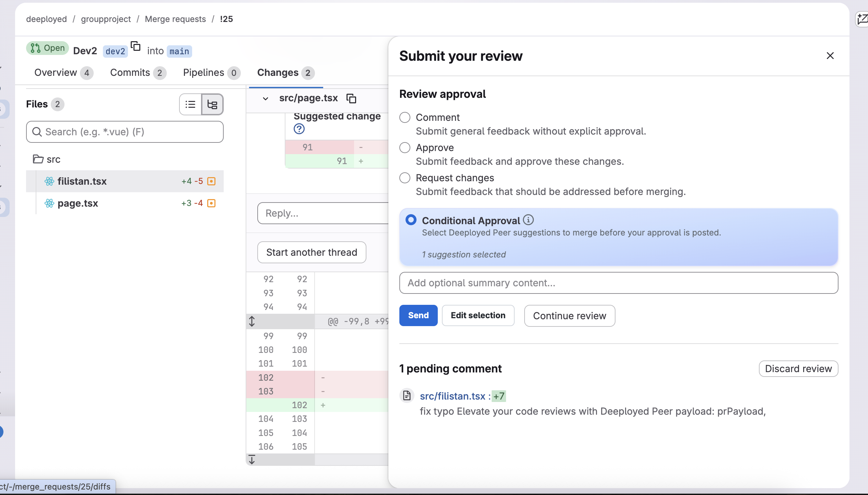Open help for suggested change

[x=299, y=129]
